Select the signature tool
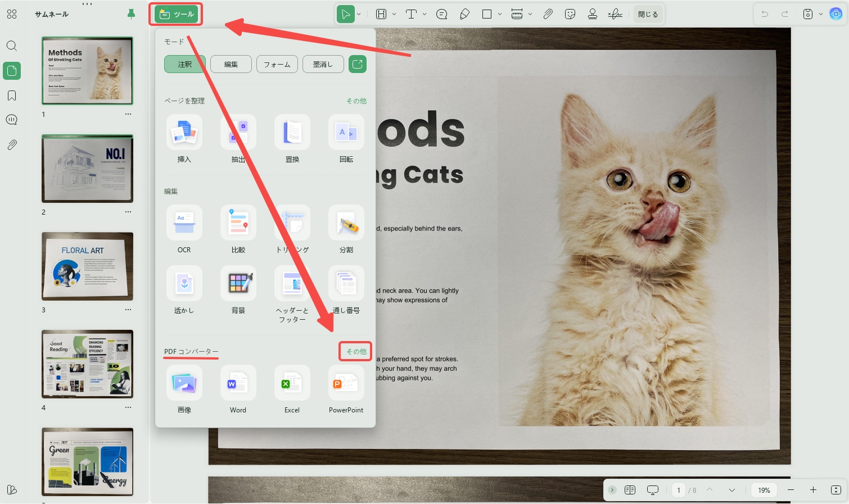Image resolution: width=849 pixels, height=504 pixels. click(615, 14)
